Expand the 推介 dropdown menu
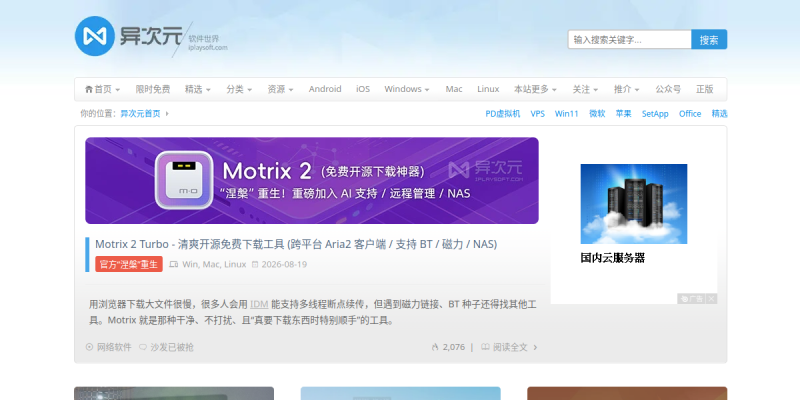 click(x=637, y=90)
